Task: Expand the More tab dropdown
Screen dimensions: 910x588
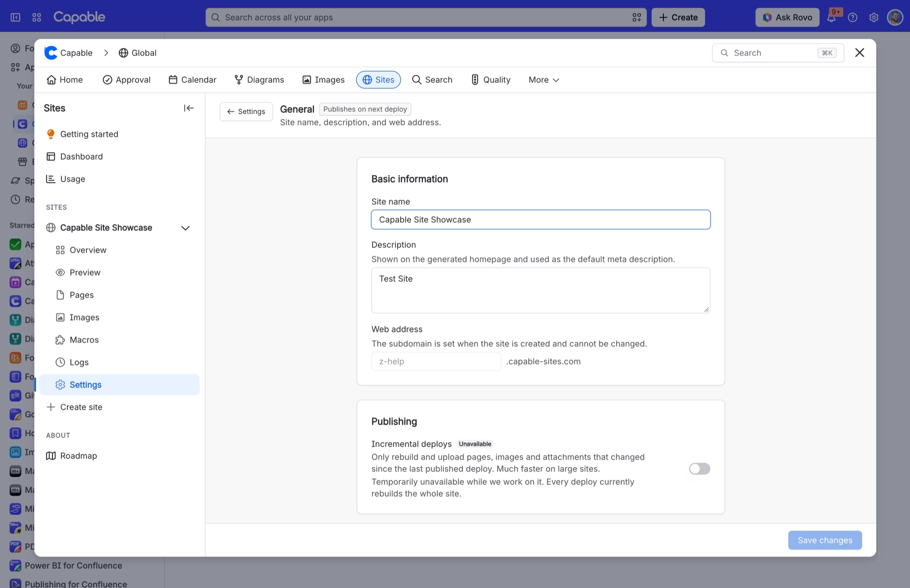Action: click(x=544, y=80)
